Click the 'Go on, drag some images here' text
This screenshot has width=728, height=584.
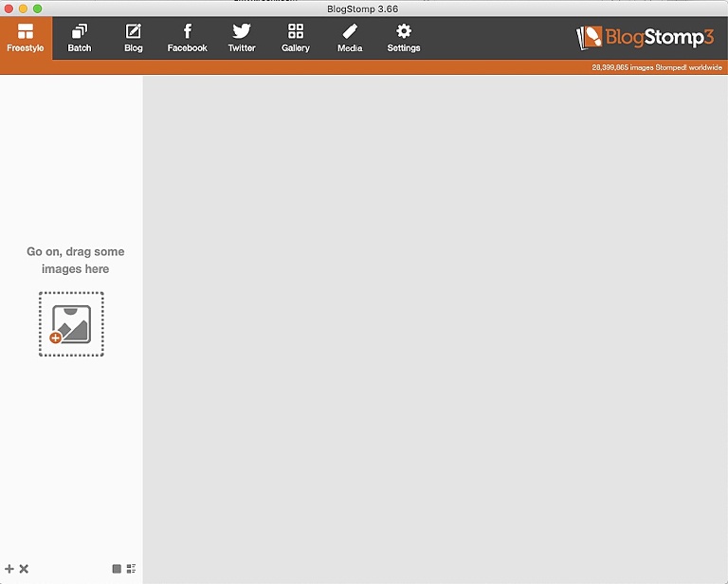(75, 260)
